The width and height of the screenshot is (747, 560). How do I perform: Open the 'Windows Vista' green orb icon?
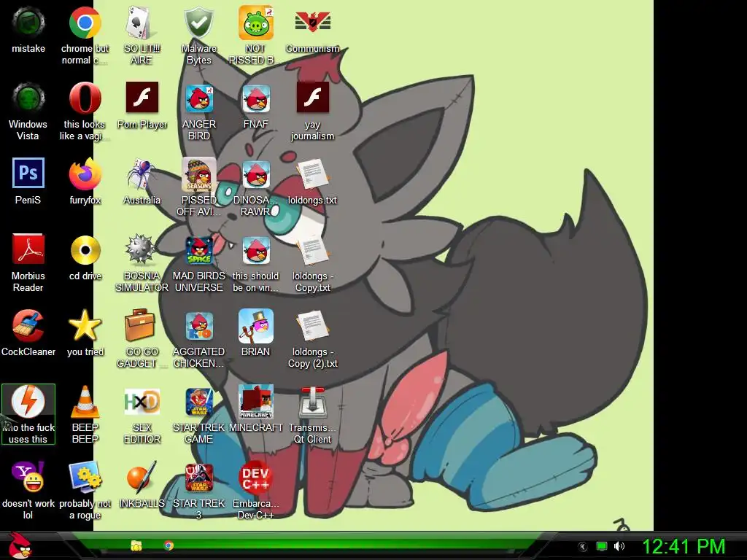(x=28, y=98)
